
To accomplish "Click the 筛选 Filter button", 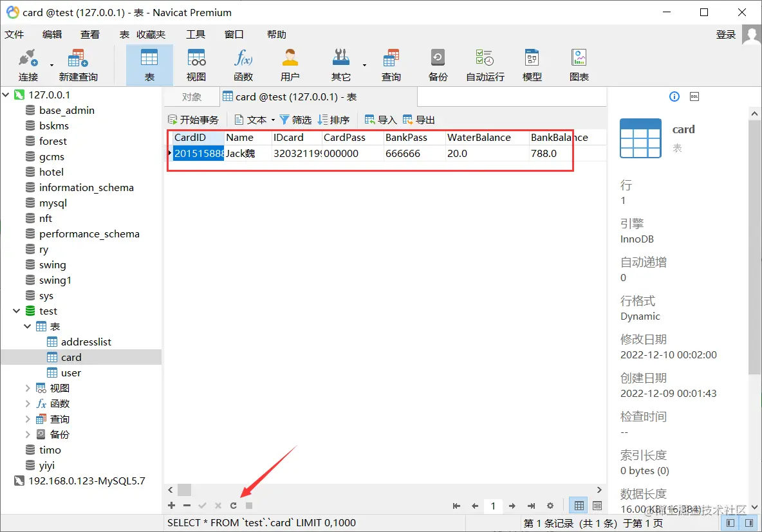I will [x=295, y=120].
